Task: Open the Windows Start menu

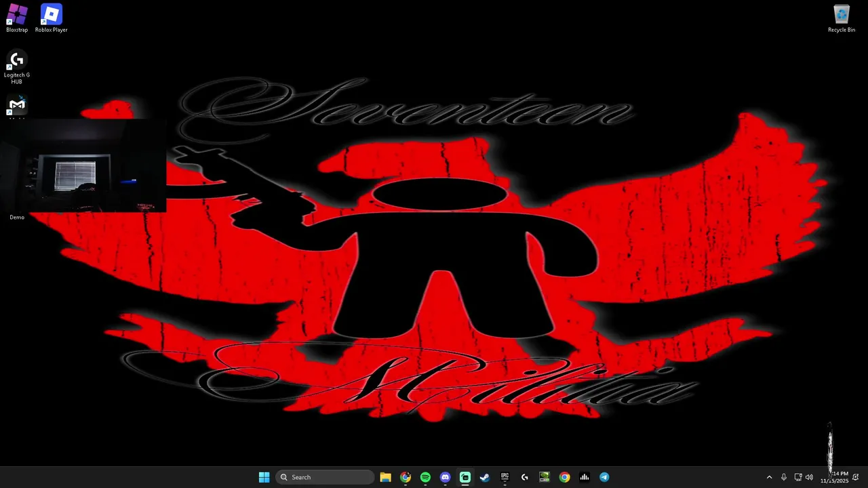Action: tap(264, 477)
